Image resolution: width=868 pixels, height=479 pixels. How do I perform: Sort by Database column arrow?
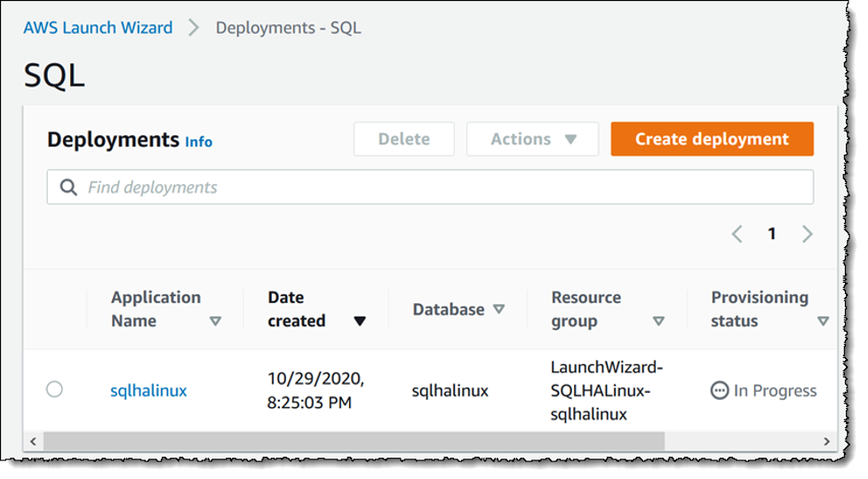pyautogui.click(x=498, y=309)
